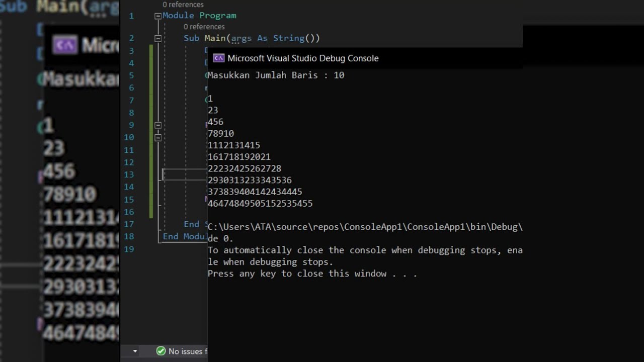644x362 pixels.
Task: Open the dropdown arrow beside No issues
Action: click(x=135, y=351)
